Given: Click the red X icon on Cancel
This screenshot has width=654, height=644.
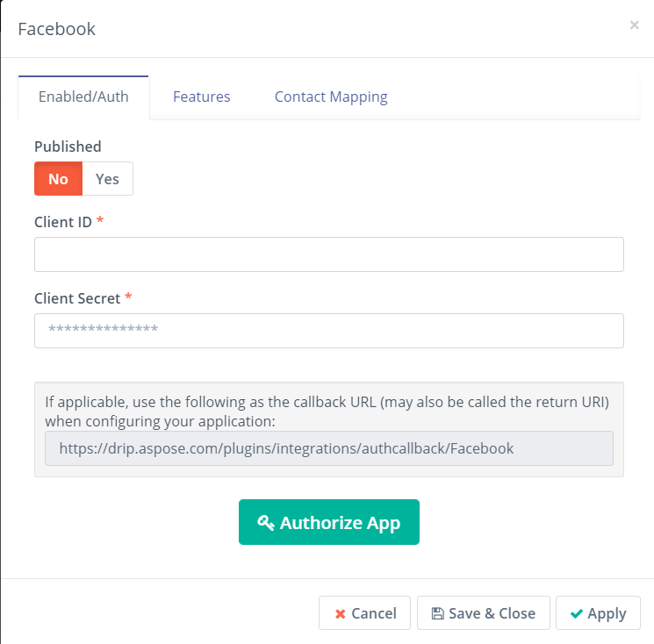Looking at the screenshot, I should point(341,614).
